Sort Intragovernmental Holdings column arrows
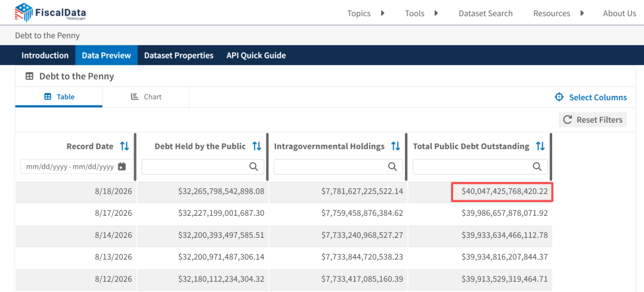 coord(395,146)
